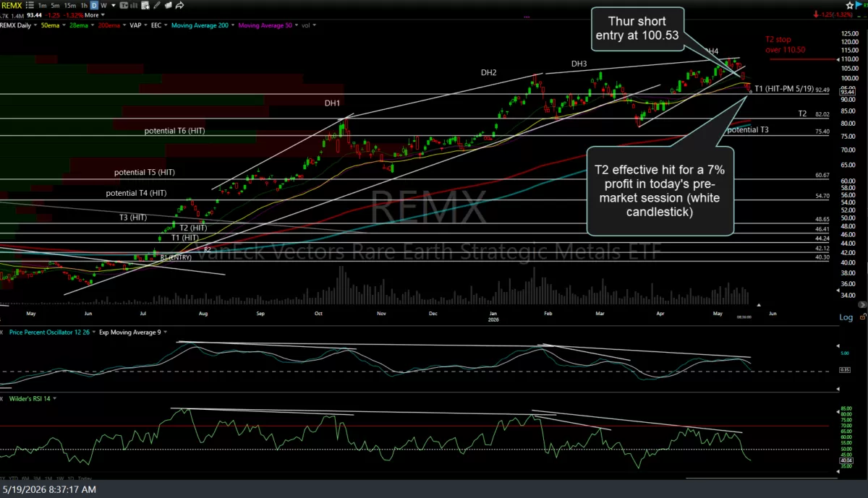Click the R1 (ENTRY) label

point(176,257)
